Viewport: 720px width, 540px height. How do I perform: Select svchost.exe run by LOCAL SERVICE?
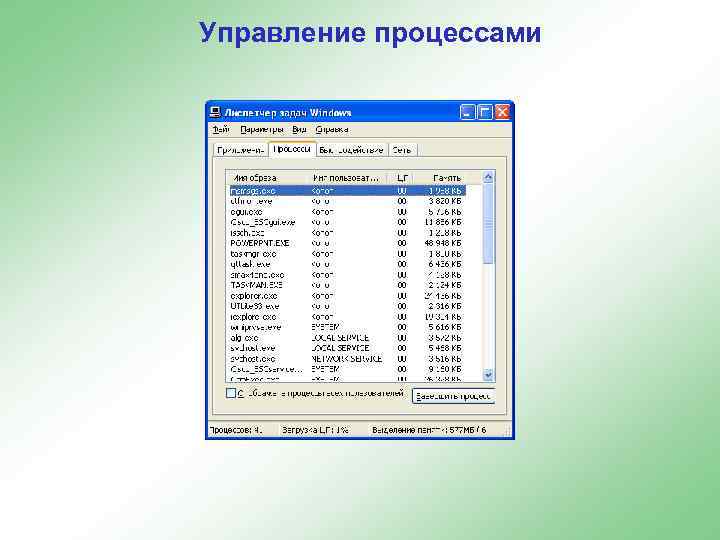coord(348,349)
